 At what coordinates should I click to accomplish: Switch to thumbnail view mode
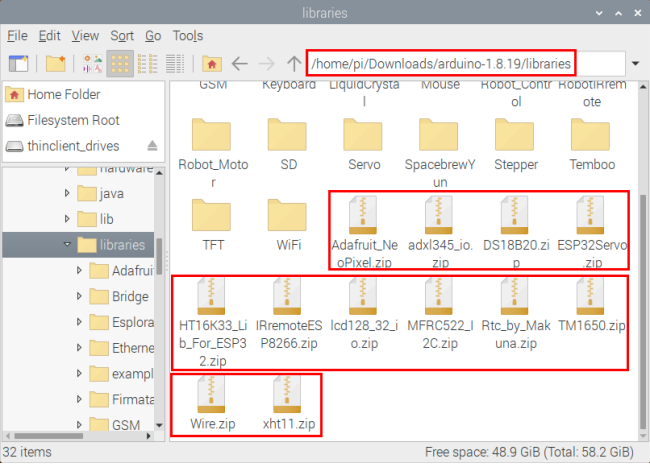pyautogui.click(x=92, y=64)
